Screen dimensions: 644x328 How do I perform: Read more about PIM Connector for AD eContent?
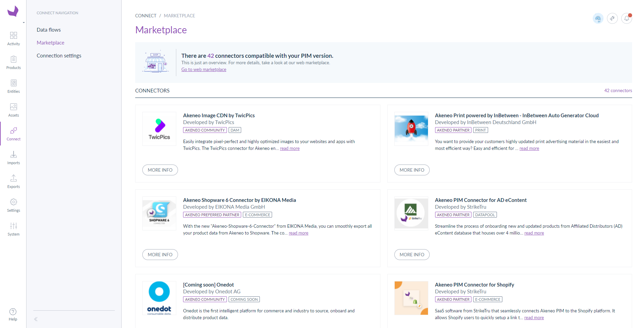coord(534,233)
